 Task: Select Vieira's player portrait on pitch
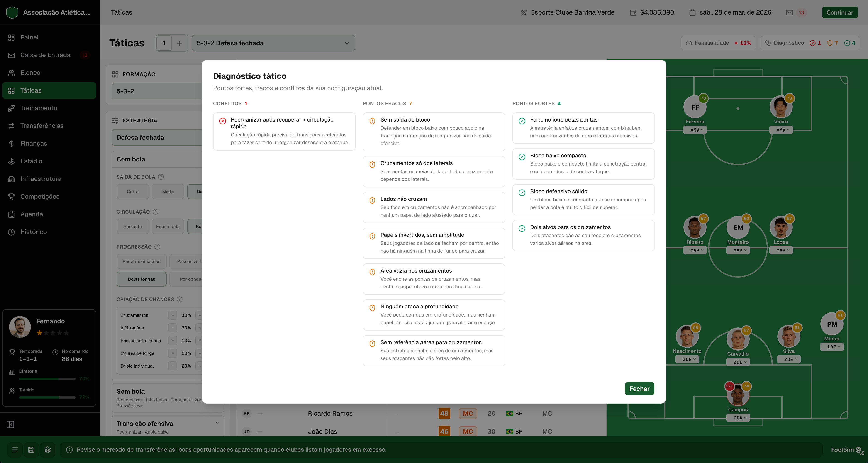click(x=781, y=107)
